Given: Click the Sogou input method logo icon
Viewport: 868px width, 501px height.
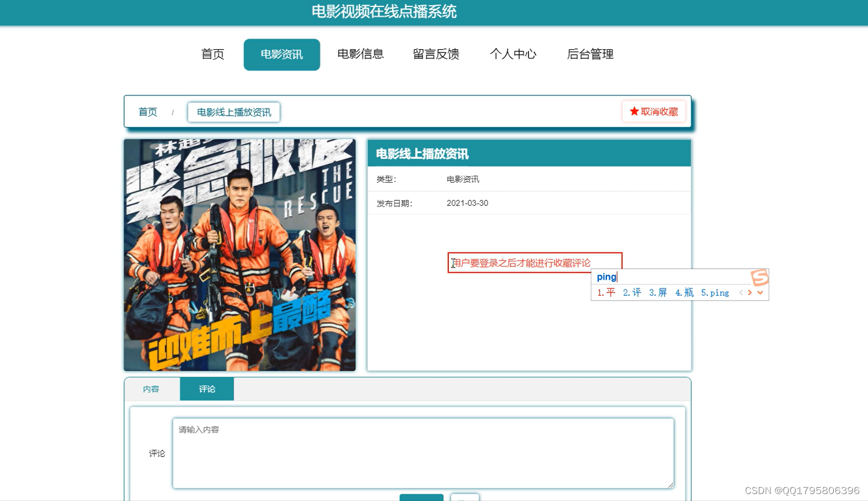Looking at the screenshot, I should pos(759,277).
